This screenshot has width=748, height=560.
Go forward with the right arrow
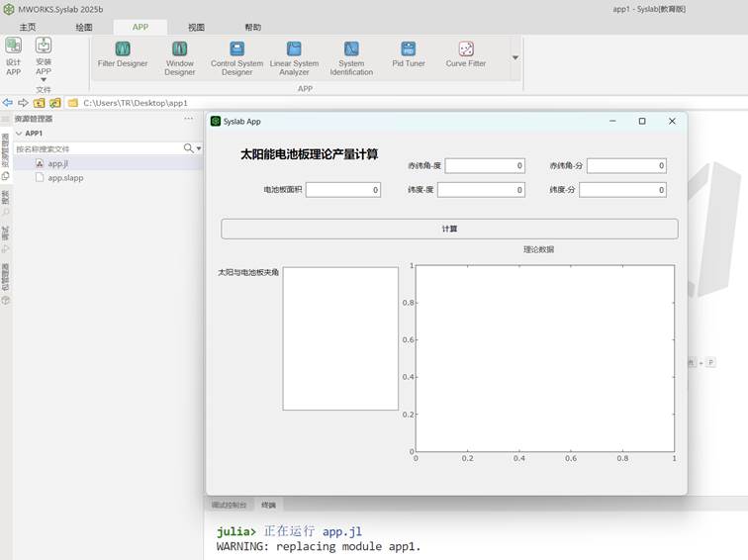(x=23, y=103)
